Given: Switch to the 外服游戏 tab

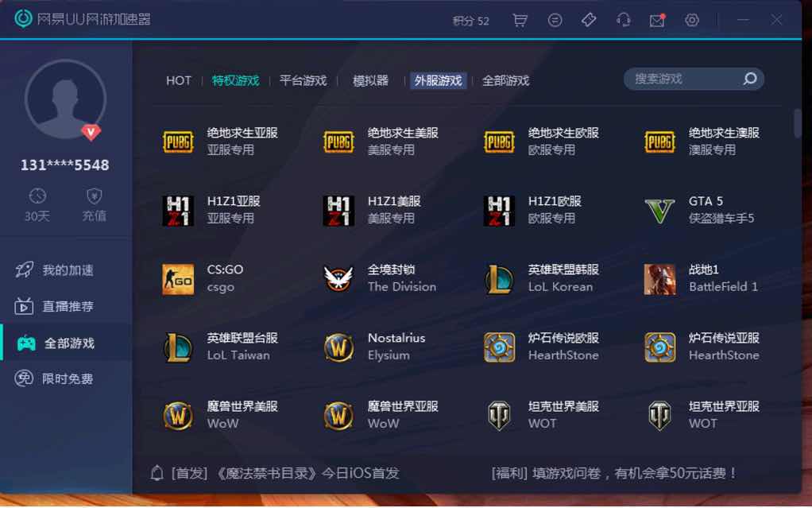Looking at the screenshot, I should pos(438,81).
